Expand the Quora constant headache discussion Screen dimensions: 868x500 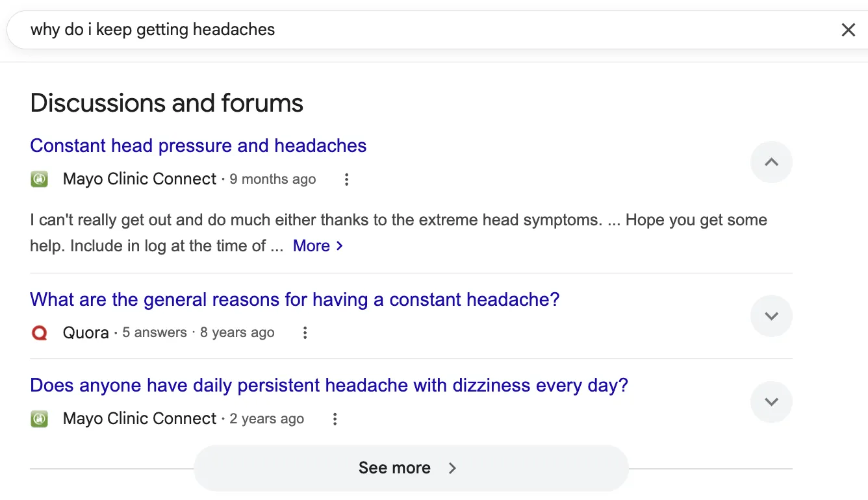tap(771, 316)
